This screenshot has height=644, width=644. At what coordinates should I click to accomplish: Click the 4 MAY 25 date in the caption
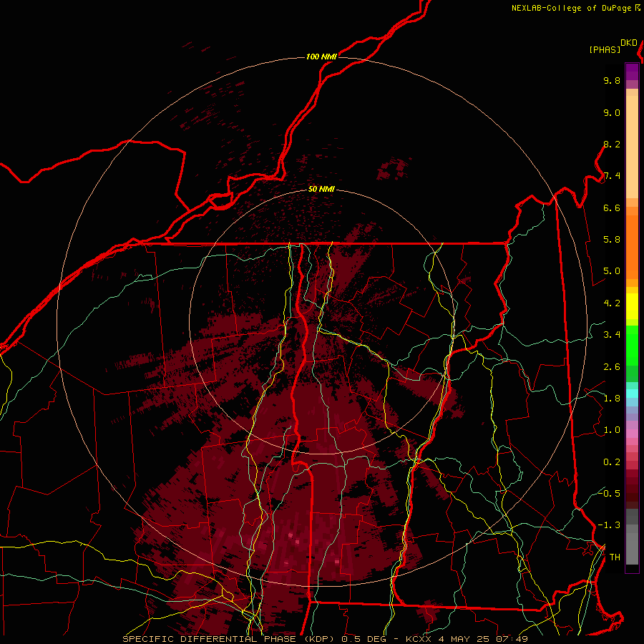click(x=464, y=639)
